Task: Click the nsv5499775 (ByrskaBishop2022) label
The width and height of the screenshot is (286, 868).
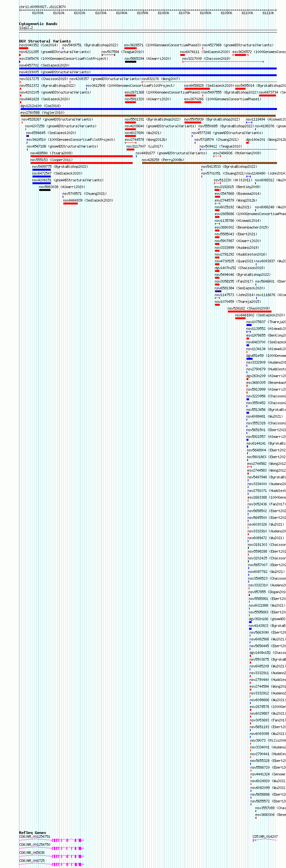Action: tap(60, 167)
